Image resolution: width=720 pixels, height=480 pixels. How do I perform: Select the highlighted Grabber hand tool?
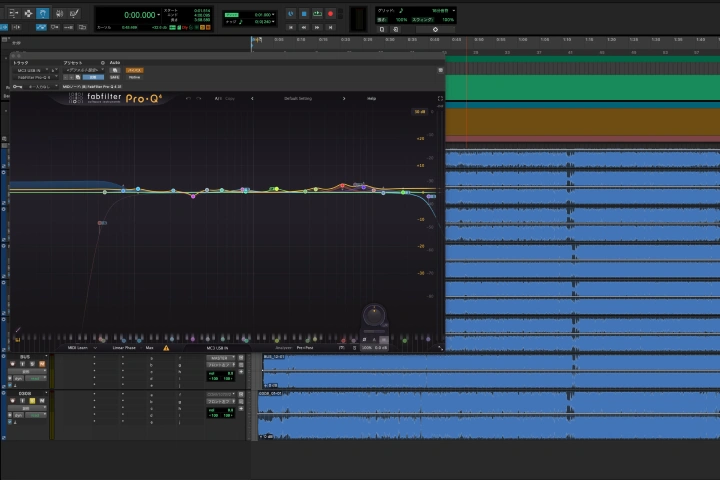pos(43,13)
